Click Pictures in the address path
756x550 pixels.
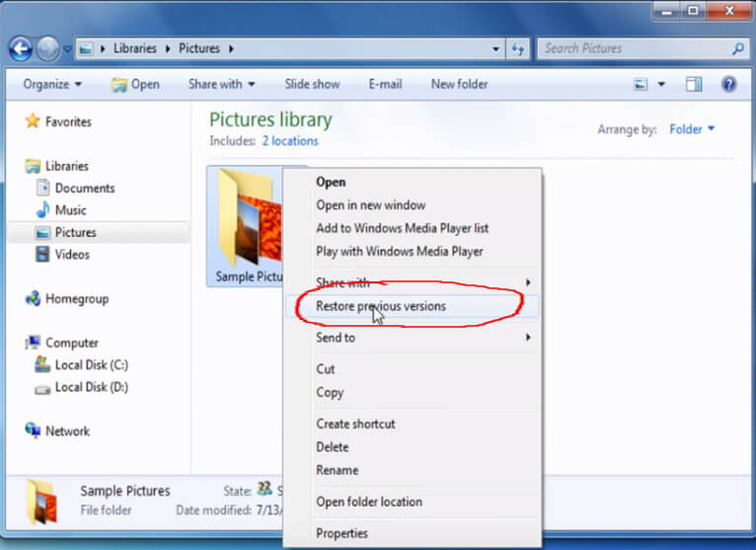199,48
